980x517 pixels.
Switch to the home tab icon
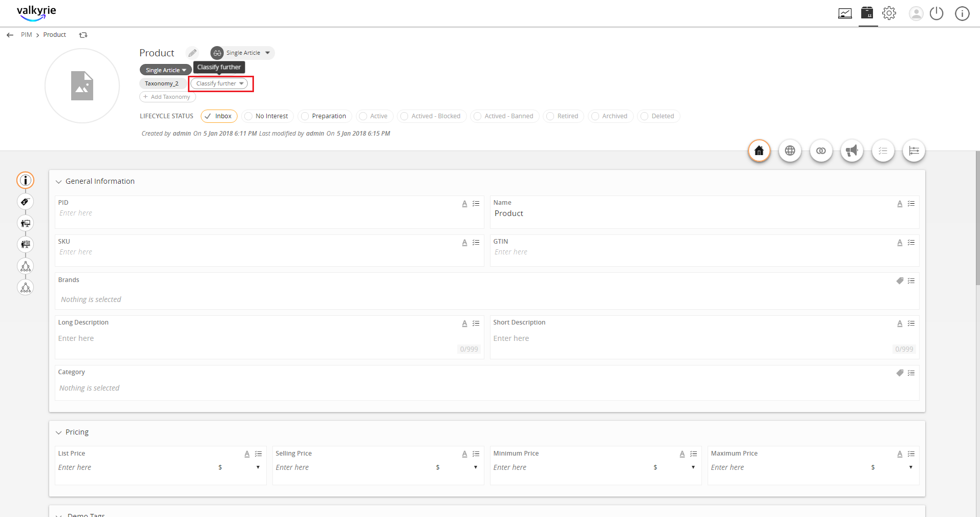pyautogui.click(x=759, y=150)
